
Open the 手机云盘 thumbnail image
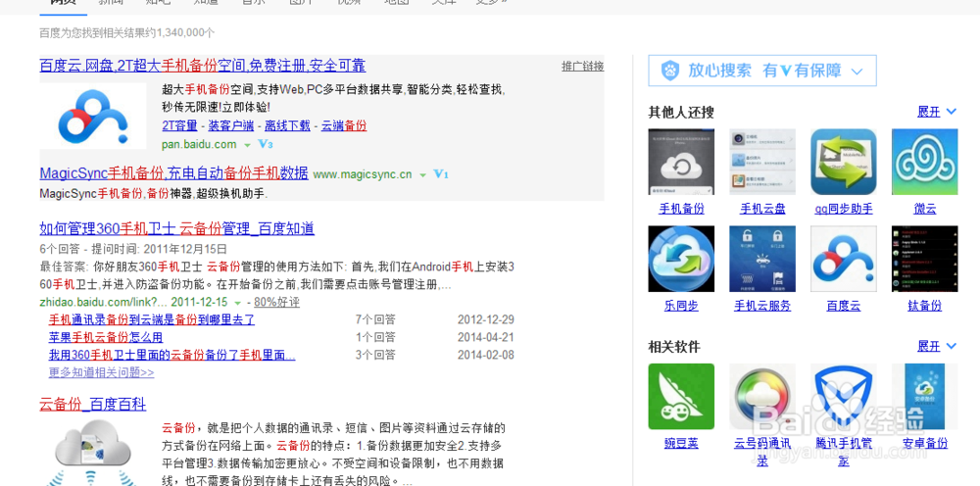tap(762, 162)
